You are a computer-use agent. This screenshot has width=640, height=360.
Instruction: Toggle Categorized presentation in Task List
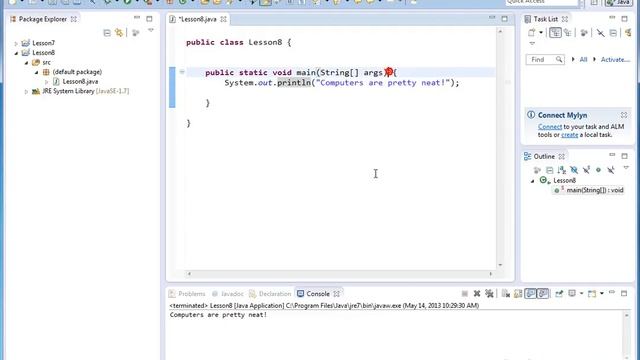coord(555,33)
